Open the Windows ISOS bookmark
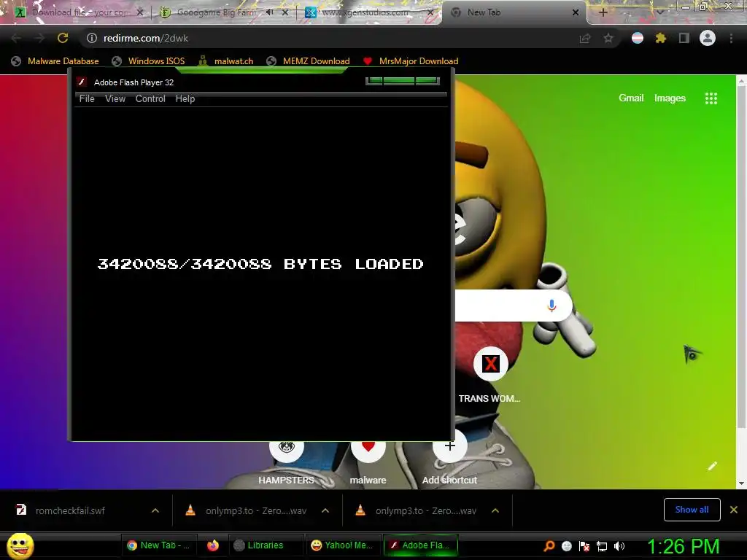This screenshot has width=747, height=560. tap(149, 61)
